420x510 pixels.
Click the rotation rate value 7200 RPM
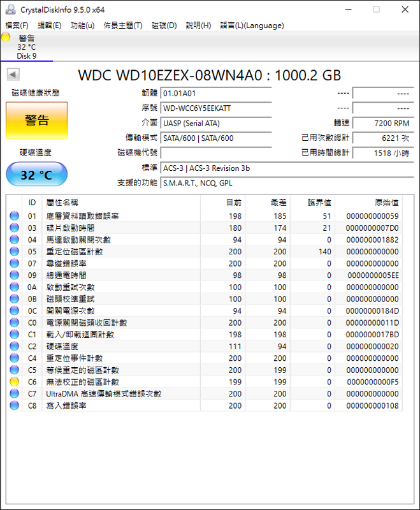(383, 123)
